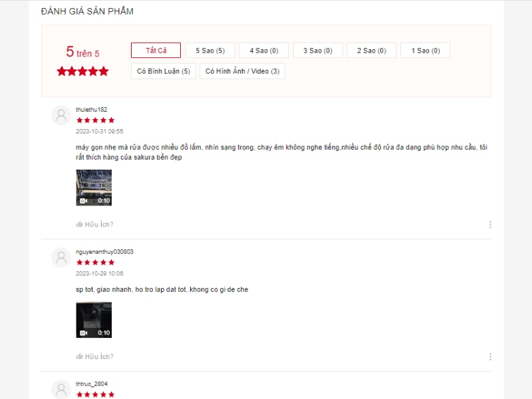Filter reviews by 1 Sao (0)
532x399 pixels.
(425, 51)
